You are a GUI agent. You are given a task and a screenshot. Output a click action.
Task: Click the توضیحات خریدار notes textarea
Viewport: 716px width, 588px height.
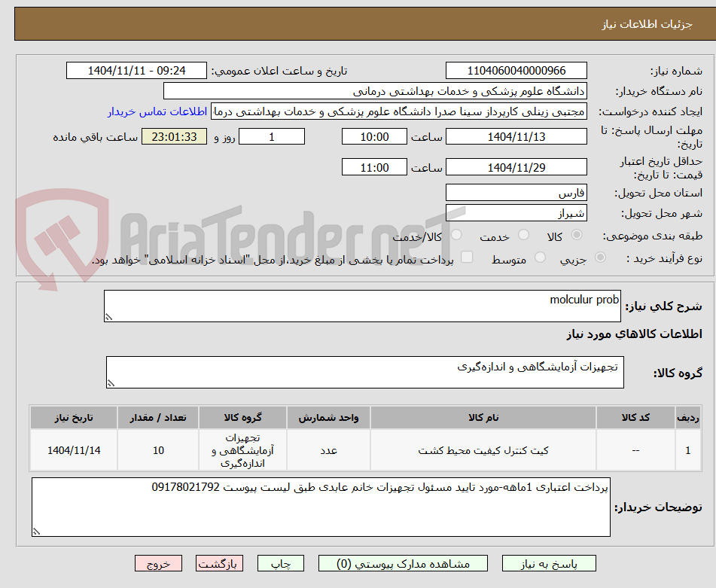tap(321, 507)
